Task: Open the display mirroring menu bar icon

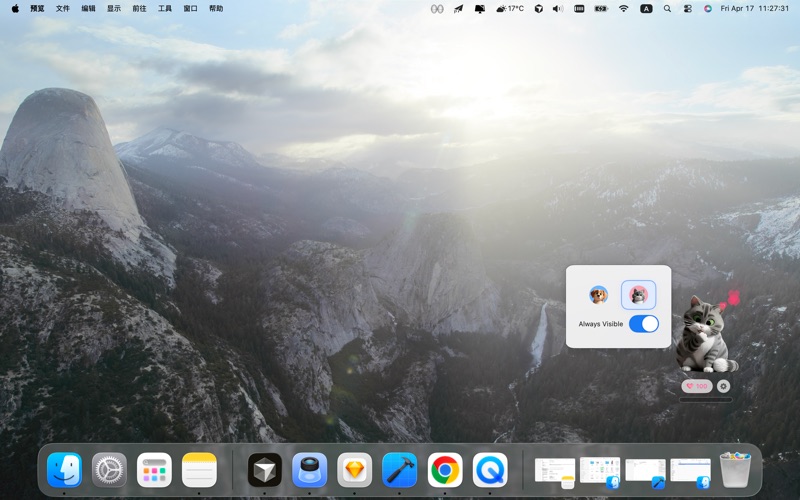Action: point(480,9)
